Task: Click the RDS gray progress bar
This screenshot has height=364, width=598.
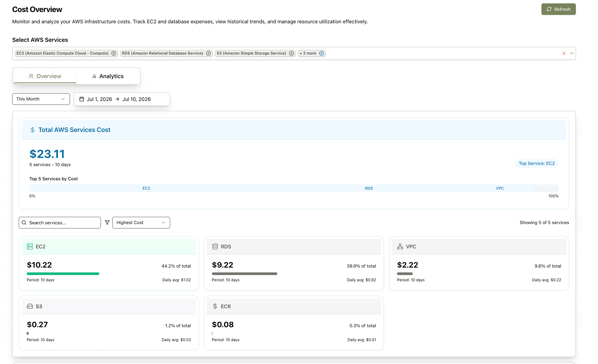Action: [244, 274]
